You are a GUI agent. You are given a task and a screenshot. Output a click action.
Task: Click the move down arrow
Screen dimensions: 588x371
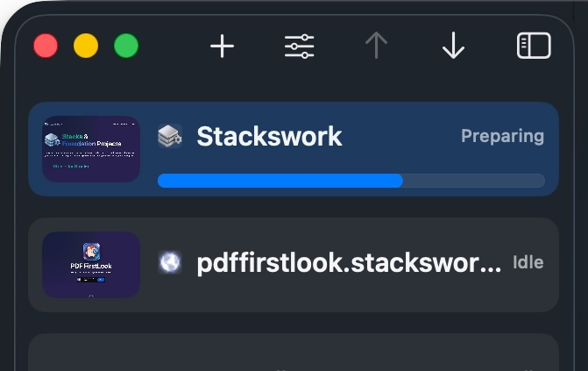(453, 46)
